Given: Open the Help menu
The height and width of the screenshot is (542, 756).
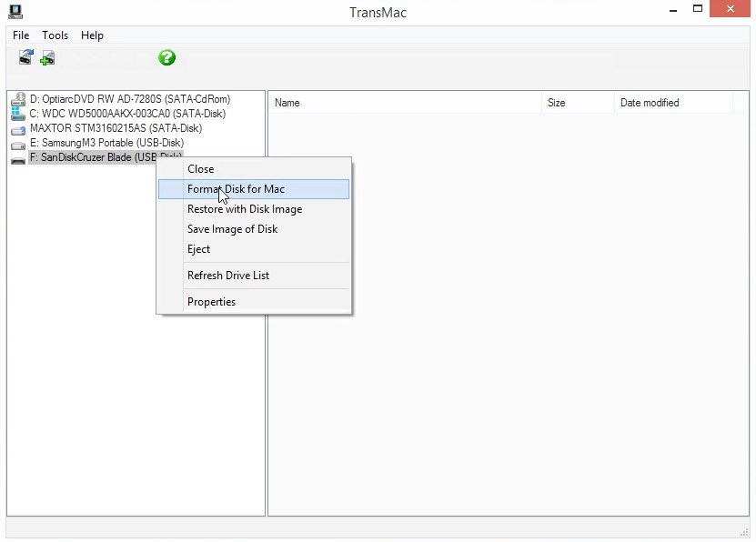Looking at the screenshot, I should [x=92, y=35].
